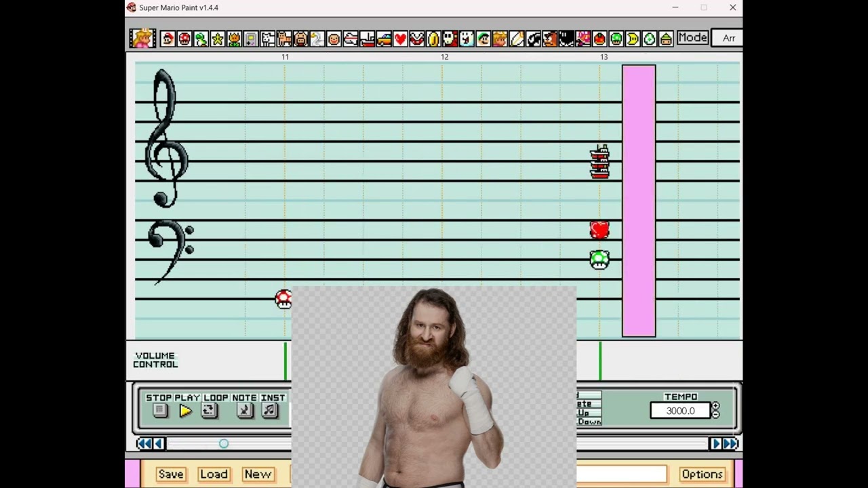The width and height of the screenshot is (868, 488).
Task: Select the Shy Guy instrument
Action: 450,39
